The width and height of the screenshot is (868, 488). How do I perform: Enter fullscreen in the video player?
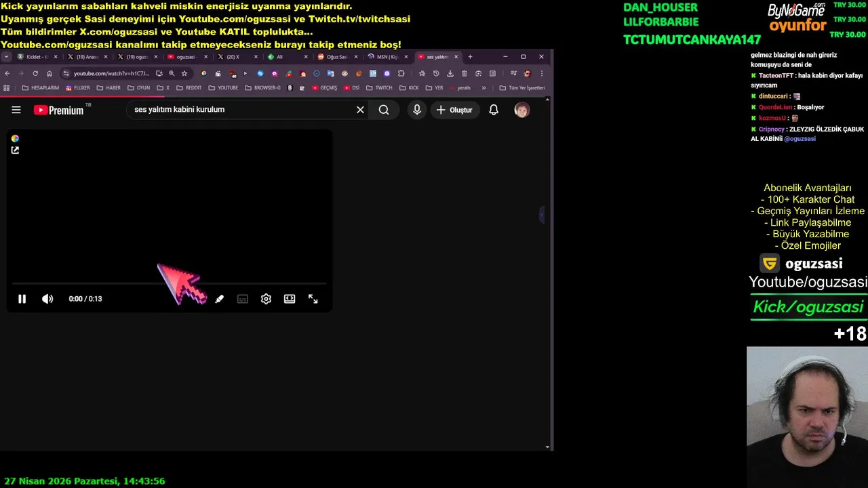(x=313, y=299)
